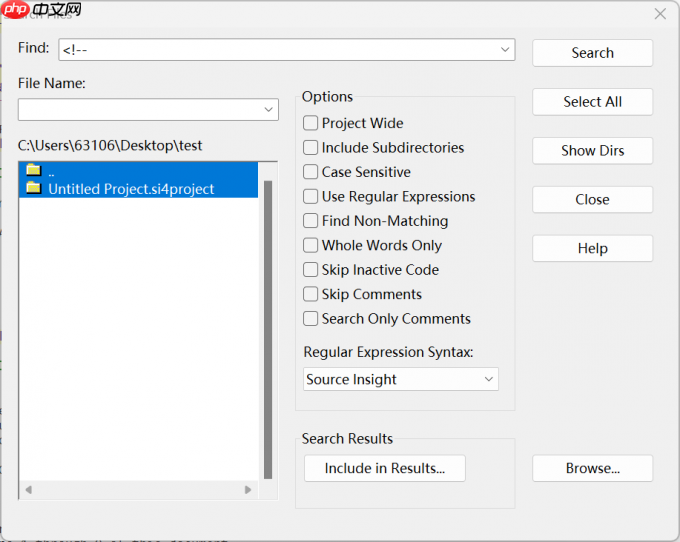
Task: Click the vertical scrollbar of file list
Action: 268,330
